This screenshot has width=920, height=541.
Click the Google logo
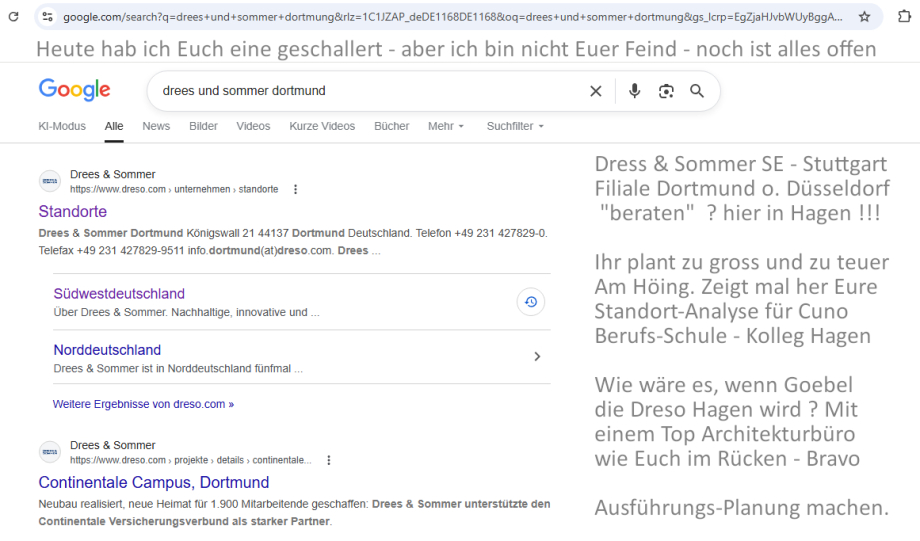pyautogui.click(x=75, y=90)
